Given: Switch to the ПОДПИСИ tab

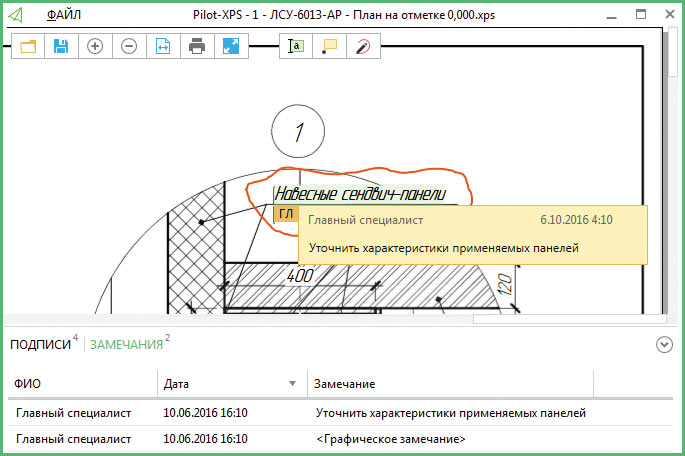Looking at the screenshot, I should tap(41, 345).
